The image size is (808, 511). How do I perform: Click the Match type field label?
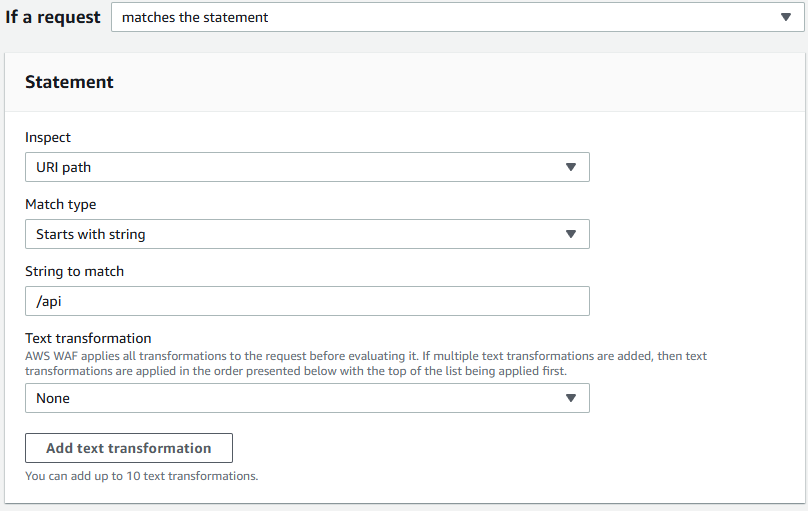pos(60,204)
